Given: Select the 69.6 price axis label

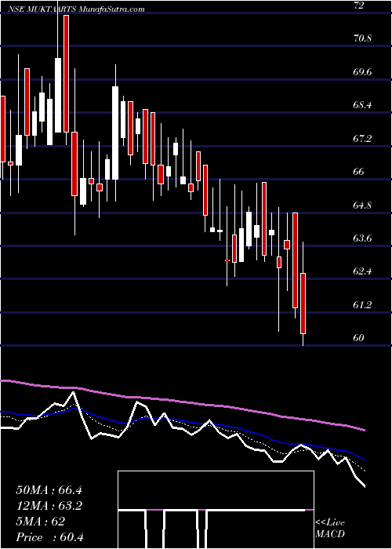Looking at the screenshot, I should pyautogui.click(x=362, y=72).
